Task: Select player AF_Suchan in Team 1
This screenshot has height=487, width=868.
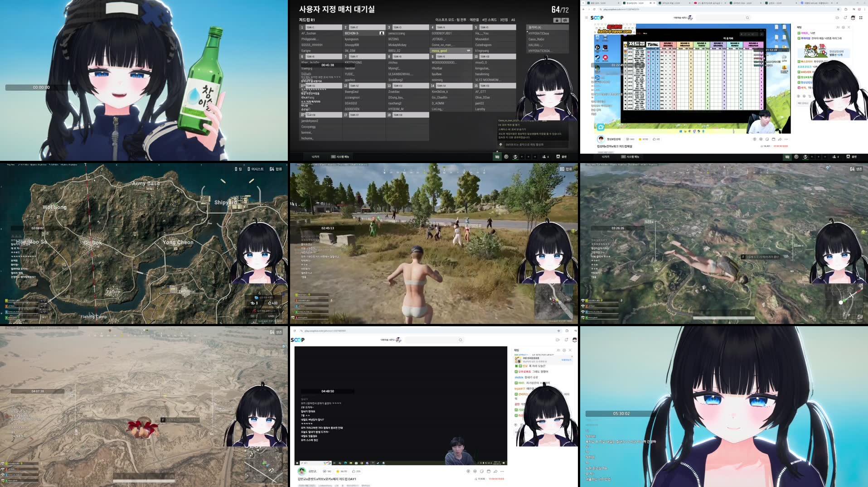Action: pos(309,33)
